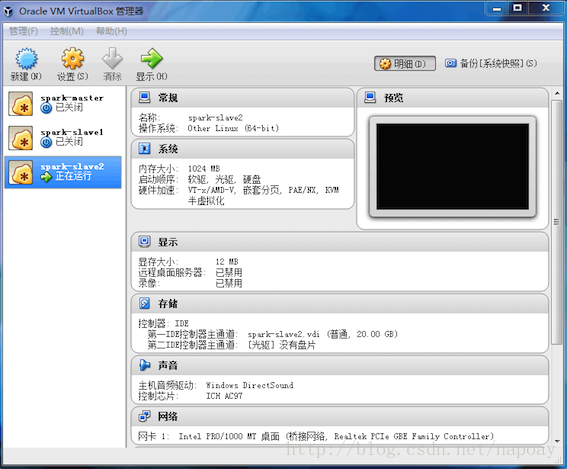Image resolution: width=567 pixels, height=469 pixels.
Task: Open the 系统 section header link
Action: (168, 149)
